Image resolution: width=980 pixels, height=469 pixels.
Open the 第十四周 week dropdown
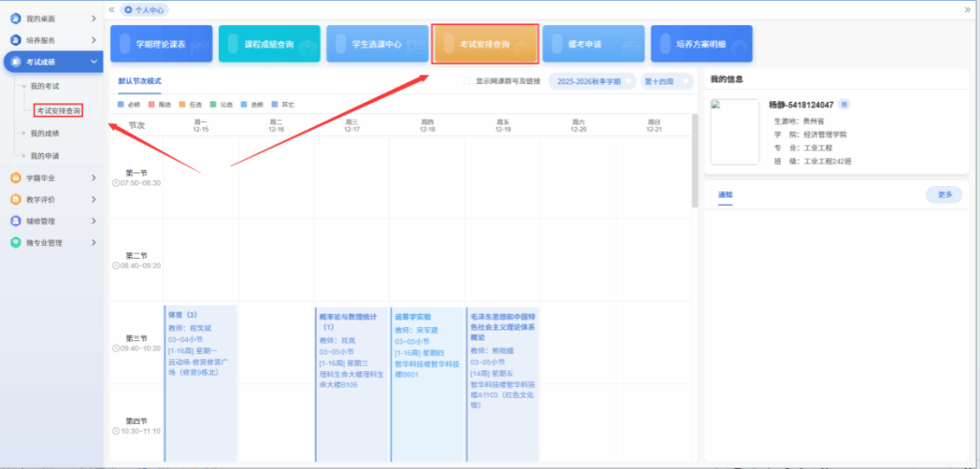click(x=668, y=81)
